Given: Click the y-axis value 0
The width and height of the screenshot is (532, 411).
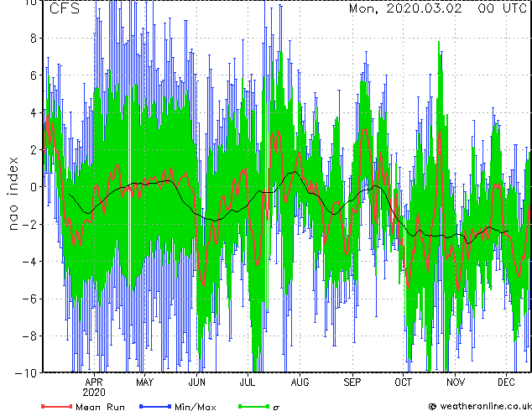Looking at the screenshot, I should click(x=34, y=187).
